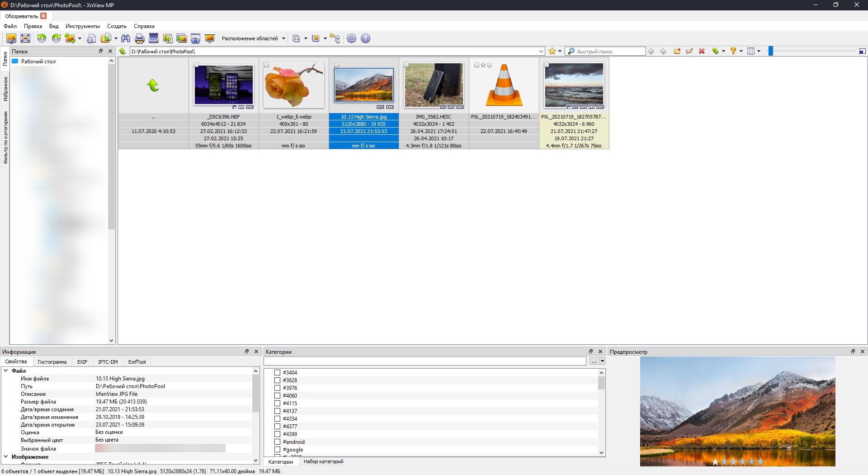Click the filter funnel icon
The width and height of the screenshot is (868, 475).
pos(733,51)
